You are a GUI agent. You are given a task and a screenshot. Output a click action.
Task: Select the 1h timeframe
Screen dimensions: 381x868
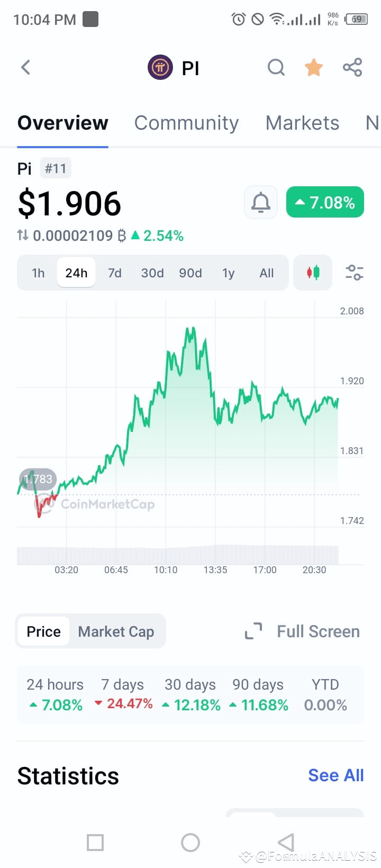(38, 273)
